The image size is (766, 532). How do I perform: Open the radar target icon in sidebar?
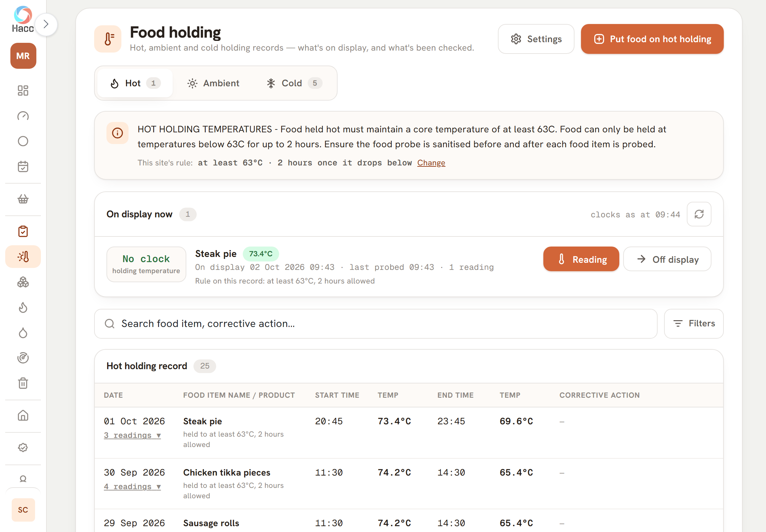click(x=23, y=358)
